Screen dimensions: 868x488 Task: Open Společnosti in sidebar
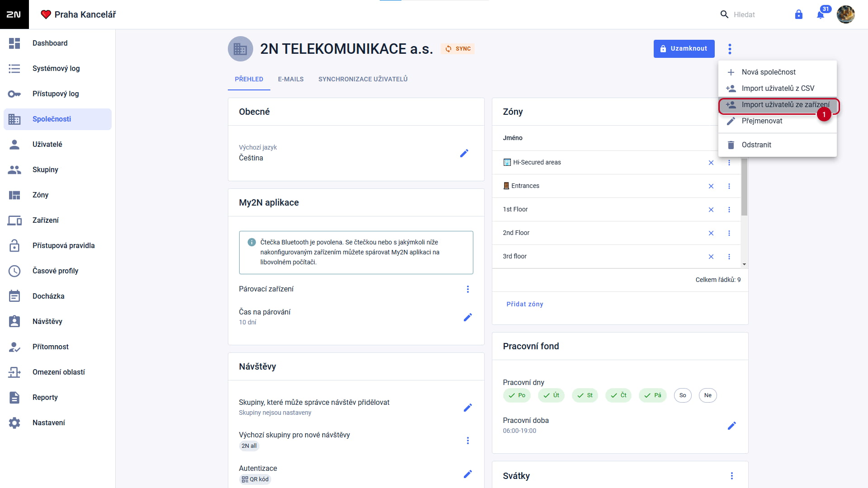pos(57,119)
